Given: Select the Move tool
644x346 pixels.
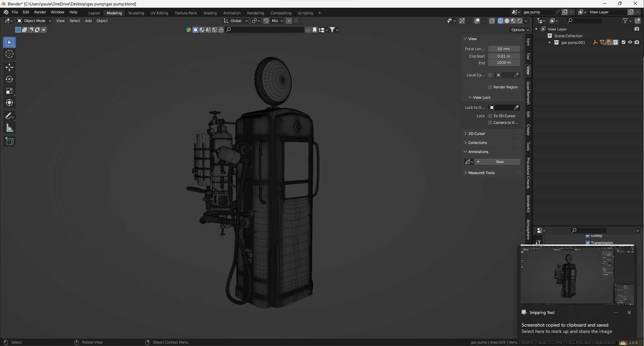Looking at the screenshot, I should tap(9, 67).
